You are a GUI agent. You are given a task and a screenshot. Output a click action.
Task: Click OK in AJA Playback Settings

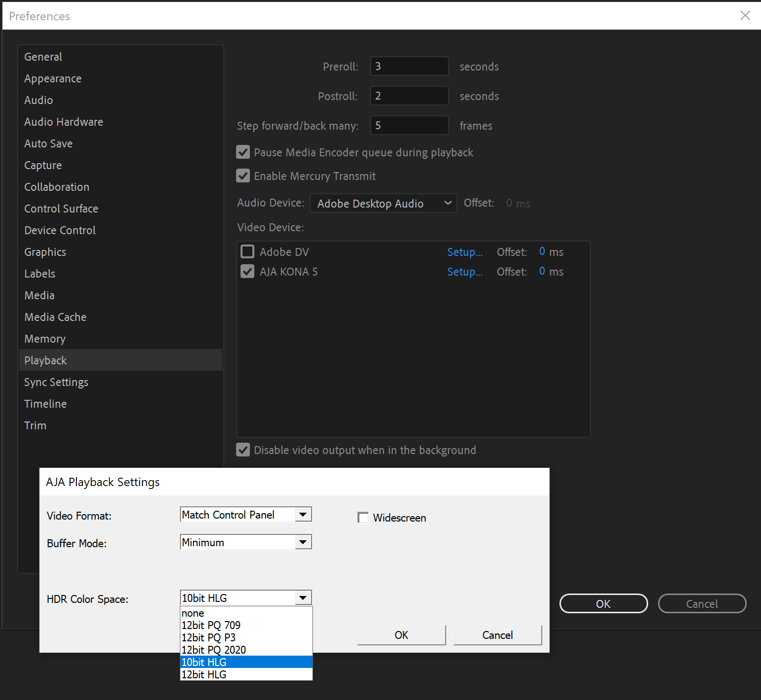[402, 635]
